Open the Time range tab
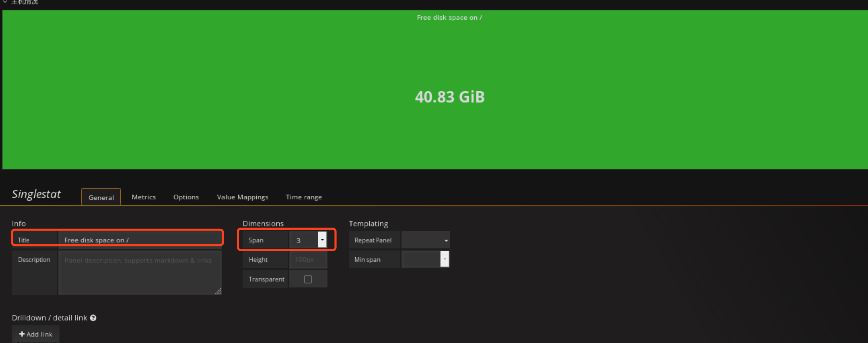 click(x=304, y=197)
